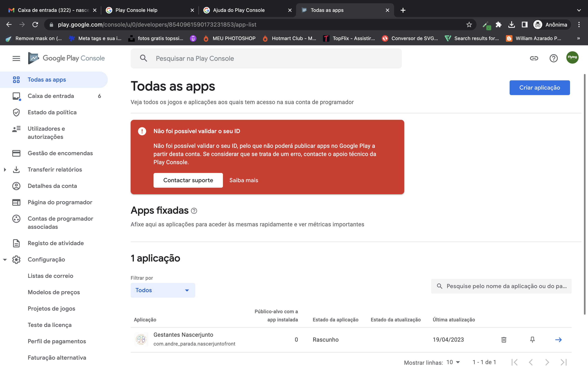Delete the Gestantes Nascerjunto app draft
Viewport: 588px width, 368px height.
click(x=504, y=340)
